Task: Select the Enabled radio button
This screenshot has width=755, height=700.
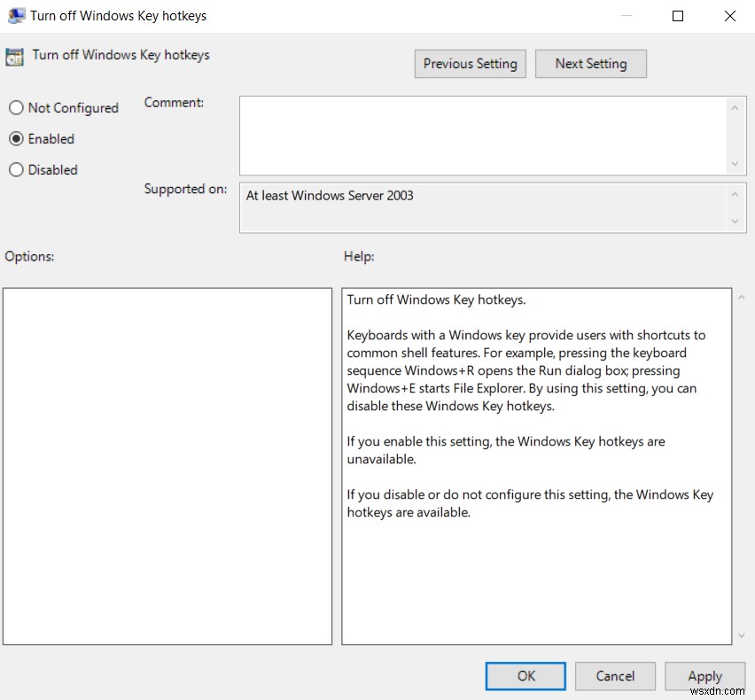Action: pos(16,138)
